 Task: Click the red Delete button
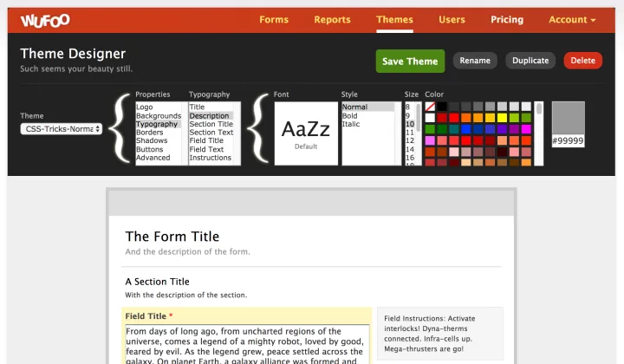pyautogui.click(x=582, y=61)
